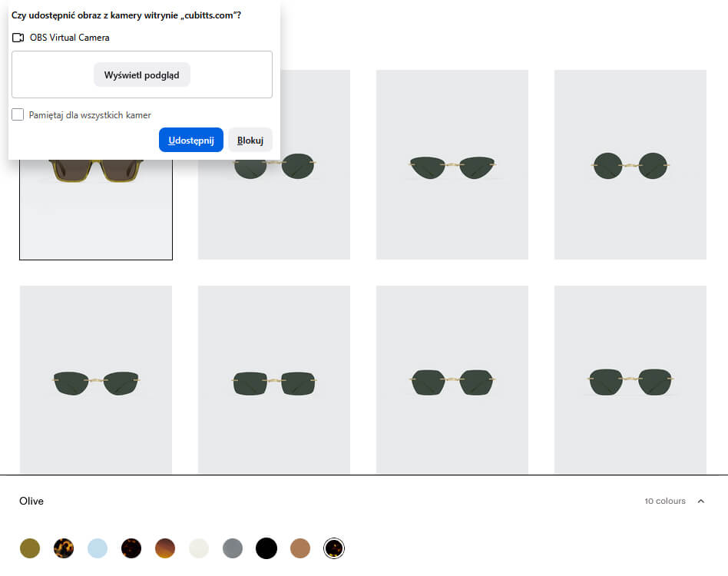
Task: Pick the tan caramel colour swatch
Action: tap(299, 548)
